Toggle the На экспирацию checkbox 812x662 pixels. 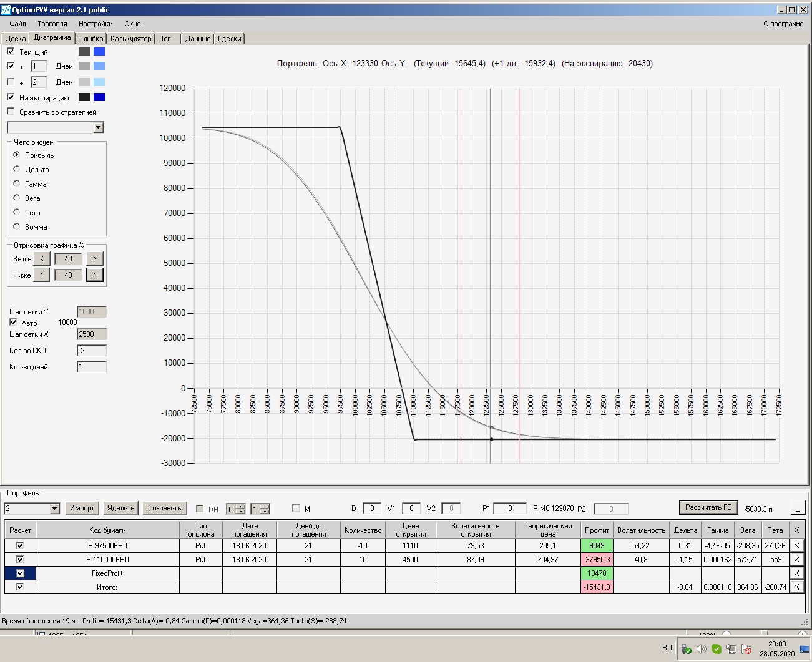11,97
